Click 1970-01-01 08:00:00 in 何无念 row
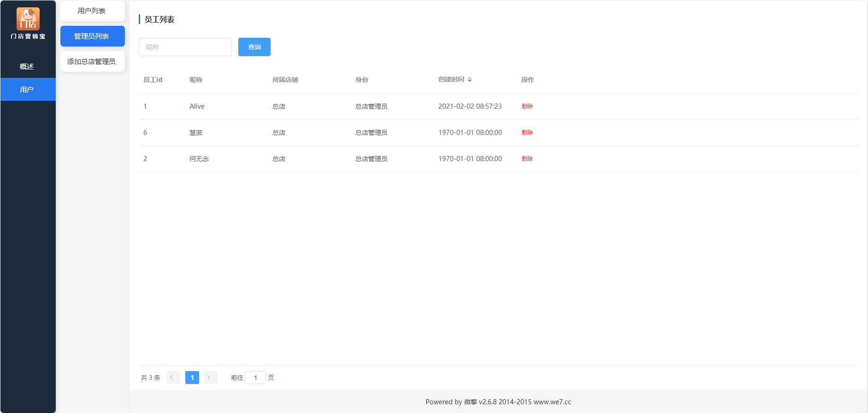Screen dimensions: 868x413 point(470,159)
